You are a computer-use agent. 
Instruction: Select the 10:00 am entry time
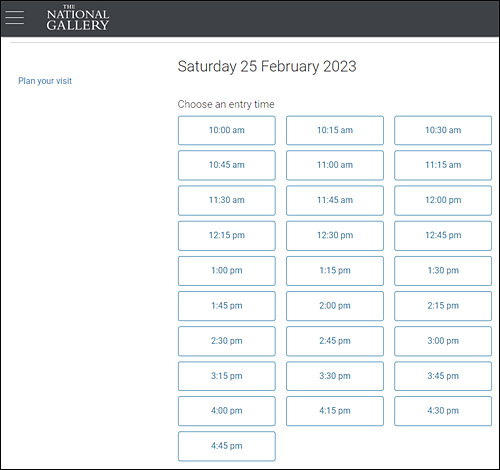tap(227, 130)
